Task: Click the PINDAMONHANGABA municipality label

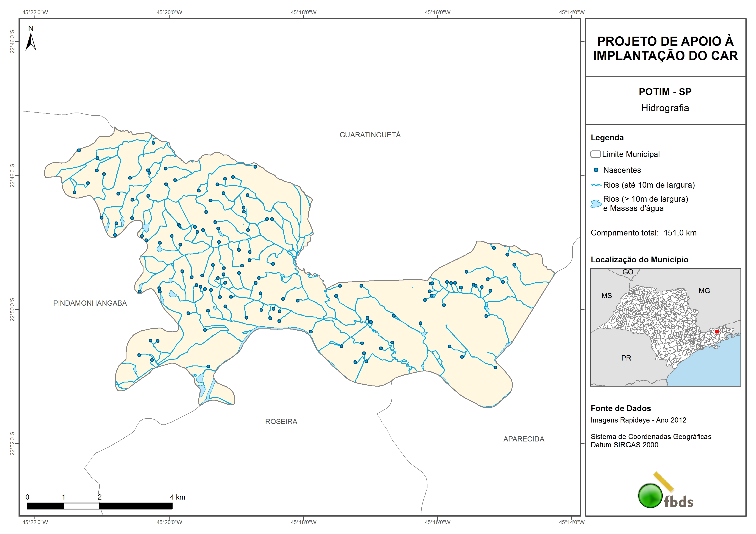Action: coord(90,303)
